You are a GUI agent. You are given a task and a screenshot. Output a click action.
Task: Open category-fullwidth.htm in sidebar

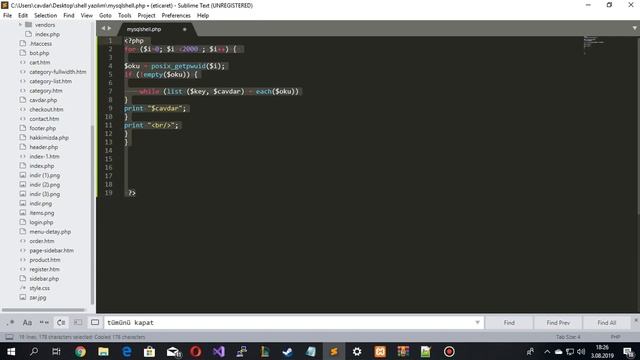click(58, 72)
